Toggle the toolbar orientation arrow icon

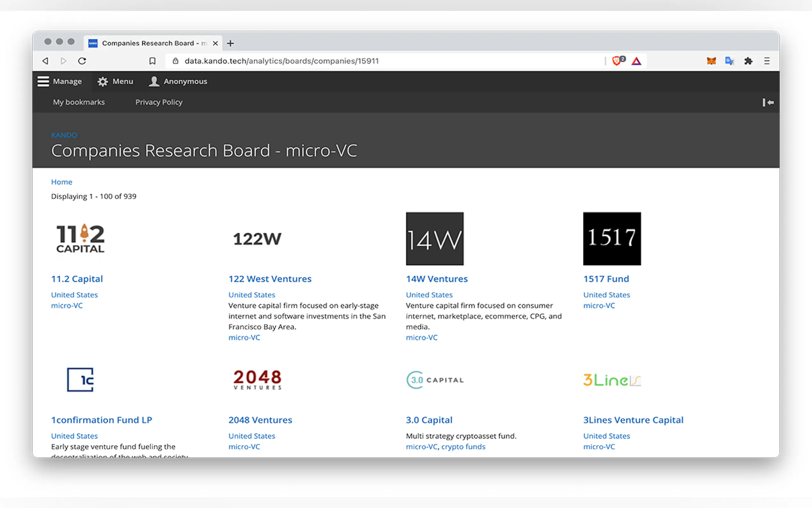(x=768, y=102)
